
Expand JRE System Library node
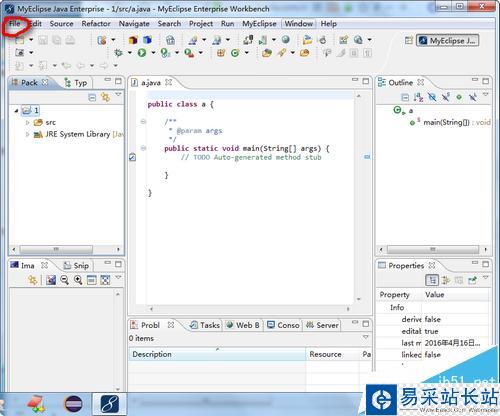pyautogui.click(x=28, y=134)
